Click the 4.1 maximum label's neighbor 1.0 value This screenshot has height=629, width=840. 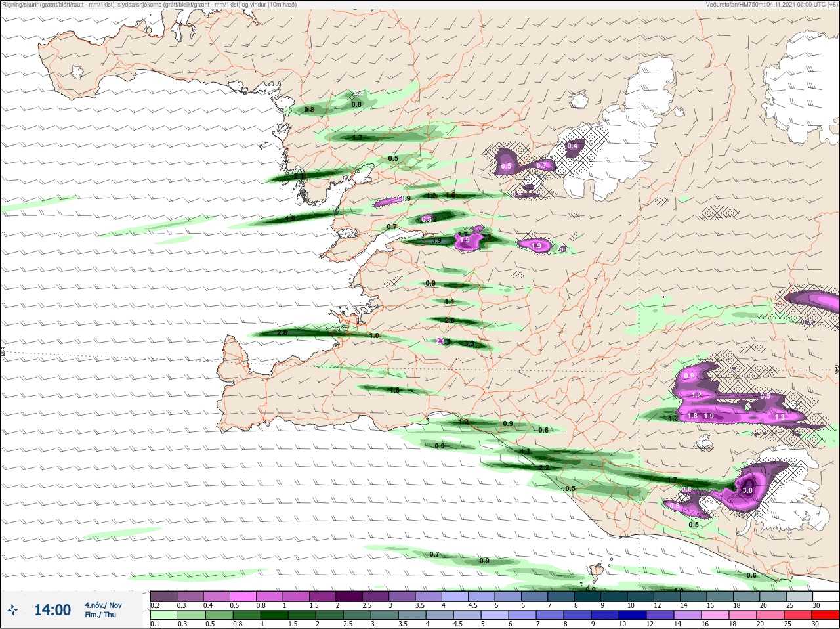pyautogui.click(x=375, y=336)
